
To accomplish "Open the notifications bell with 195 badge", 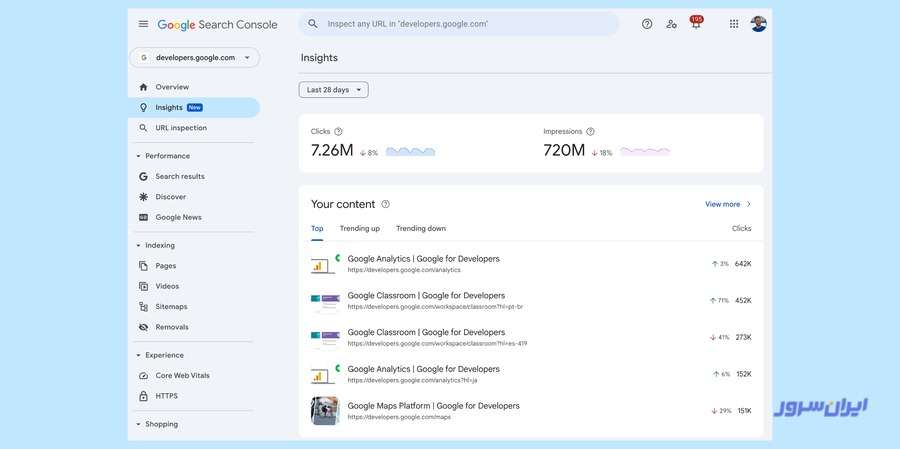I will coord(696,23).
